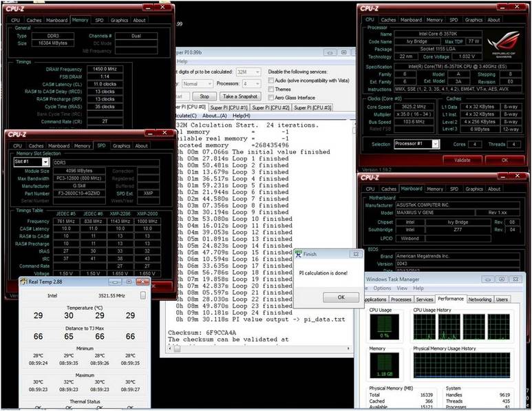
Task: Switch to the Caches tab in the CPU-Z Memory window
Action: point(34,21)
